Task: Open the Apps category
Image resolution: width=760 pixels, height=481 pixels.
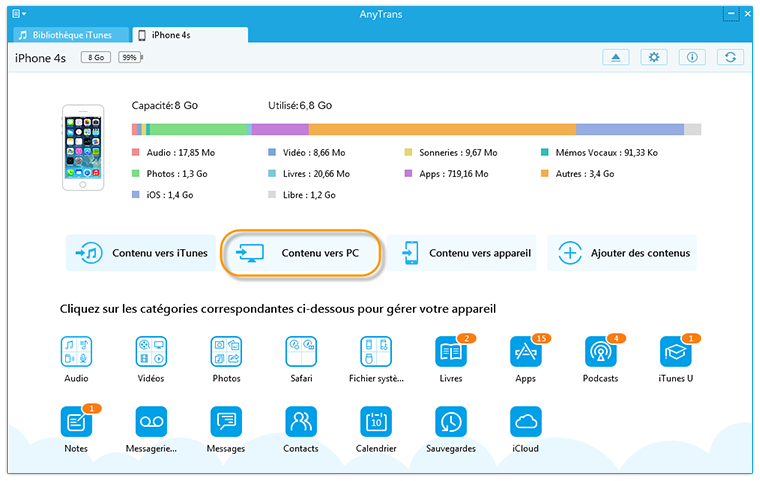Action: pos(526,352)
